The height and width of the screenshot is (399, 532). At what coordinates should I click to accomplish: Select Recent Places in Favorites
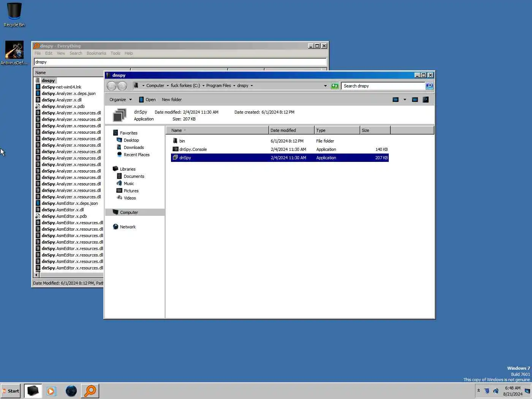tap(136, 155)
